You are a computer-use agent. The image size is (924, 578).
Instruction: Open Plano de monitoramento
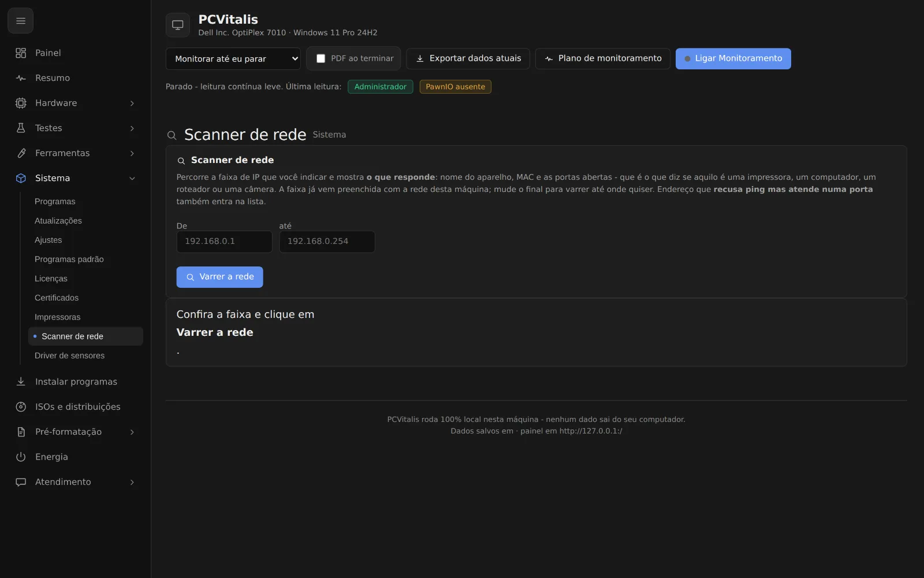pos(602,58)
